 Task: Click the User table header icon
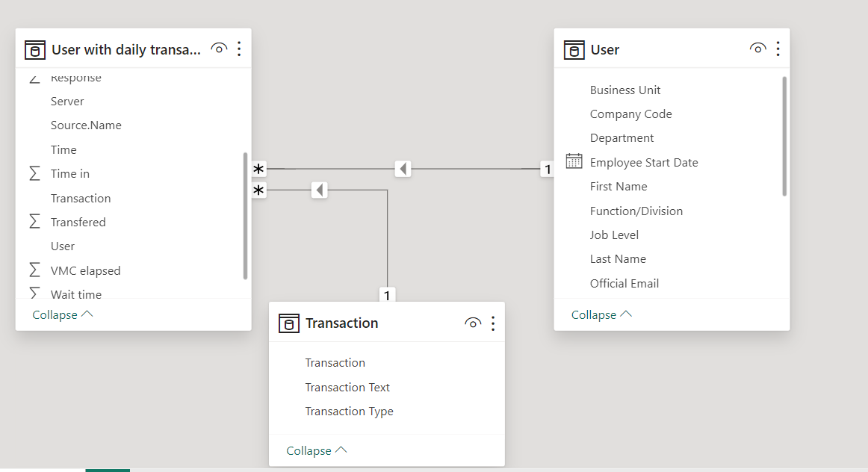(574, 50)
